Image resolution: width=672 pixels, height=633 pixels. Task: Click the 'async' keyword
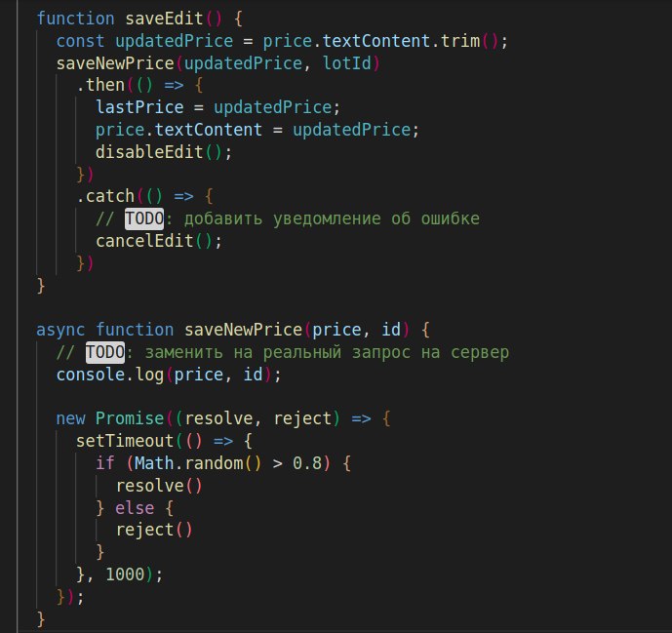point(60,330)
